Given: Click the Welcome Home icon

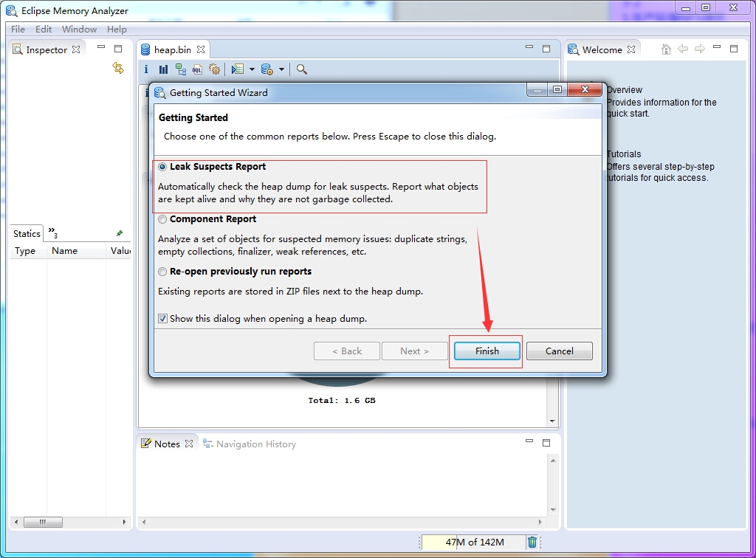Looking at the screenshot, I should (x=667, y=49).
